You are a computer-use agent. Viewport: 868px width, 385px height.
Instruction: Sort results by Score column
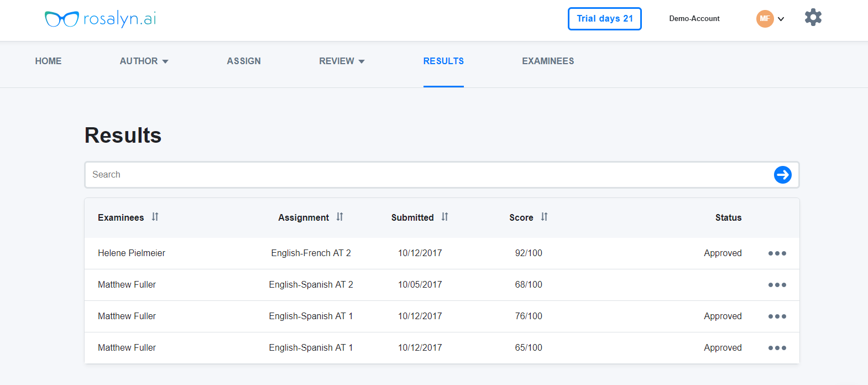click(544, 217)
